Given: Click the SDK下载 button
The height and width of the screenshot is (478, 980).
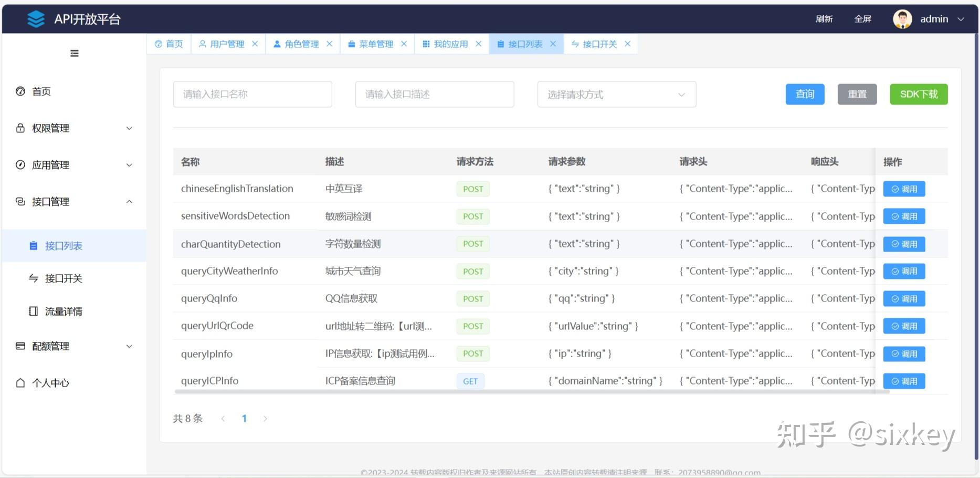Looking at the screenshot, I should [918, 94].
